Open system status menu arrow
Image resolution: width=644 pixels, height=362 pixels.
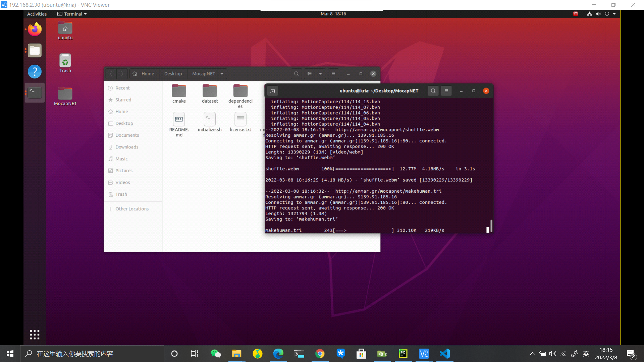614,14
